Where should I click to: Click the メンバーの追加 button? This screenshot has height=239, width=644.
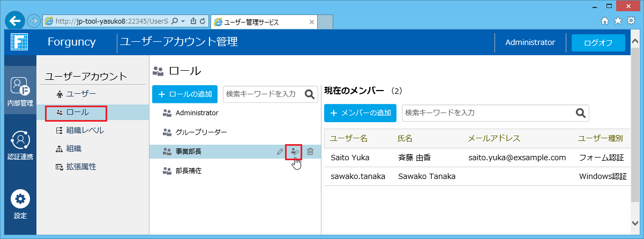point(360,113)
